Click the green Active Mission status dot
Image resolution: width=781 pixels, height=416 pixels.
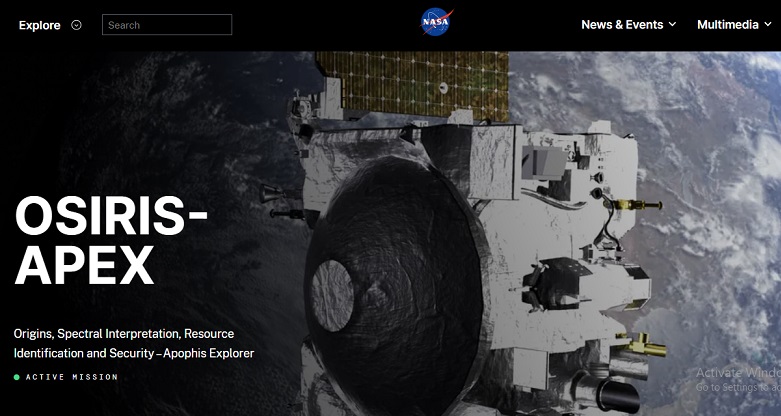tap(17, 377)
